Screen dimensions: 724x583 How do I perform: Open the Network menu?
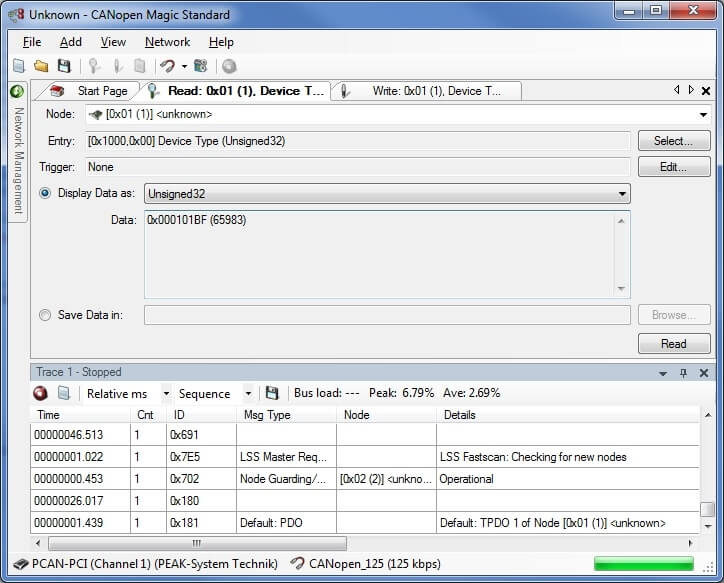[x=167, y=42]
